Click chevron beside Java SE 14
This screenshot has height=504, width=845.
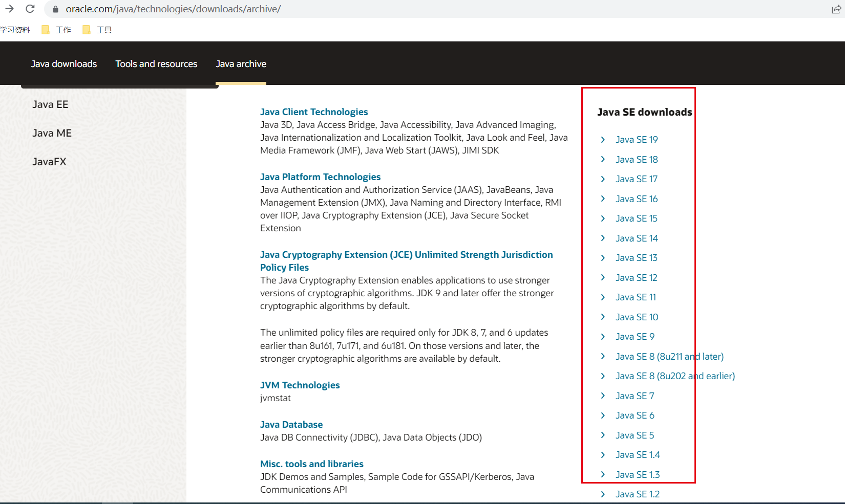pos(603,238)
